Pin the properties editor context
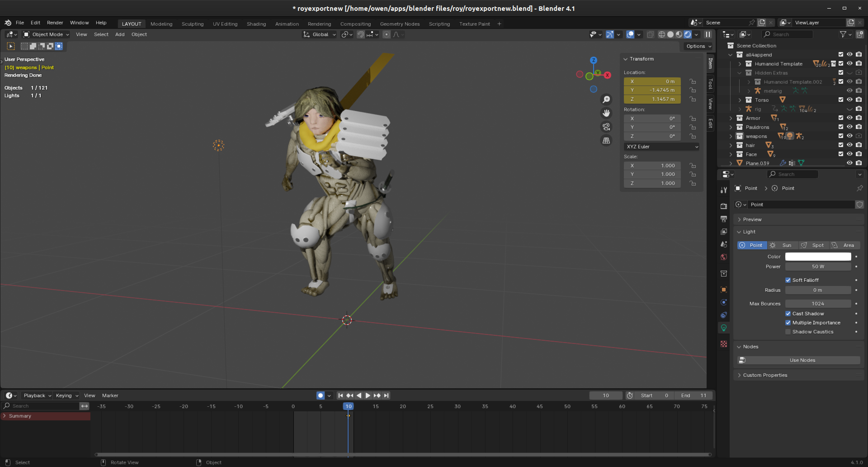 pyautogui.click(x=859, y=188)
